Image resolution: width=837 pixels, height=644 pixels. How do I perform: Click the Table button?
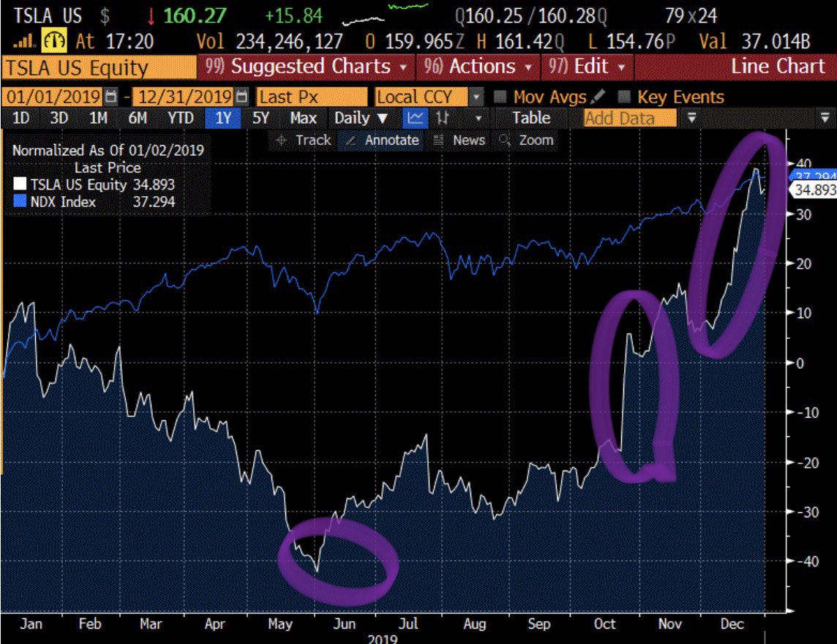coord(531,118)
